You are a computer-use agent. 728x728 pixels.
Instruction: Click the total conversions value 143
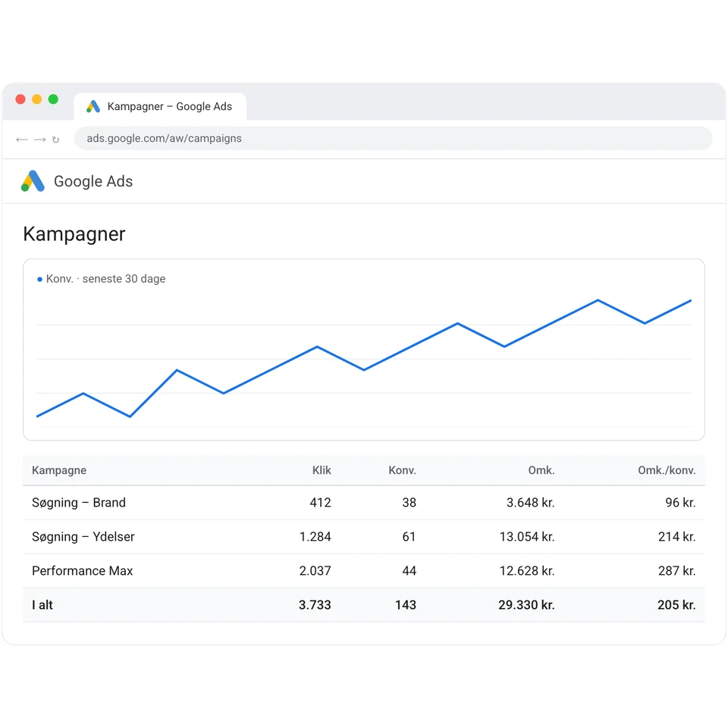point(406,605)
